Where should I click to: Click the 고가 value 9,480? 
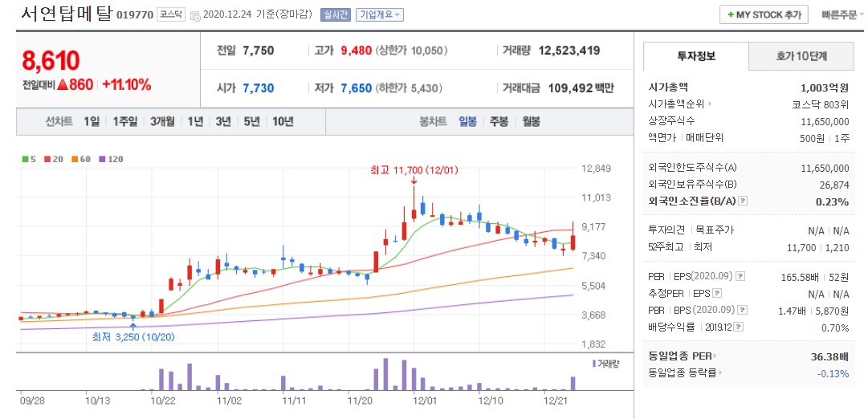coord(356,51)
